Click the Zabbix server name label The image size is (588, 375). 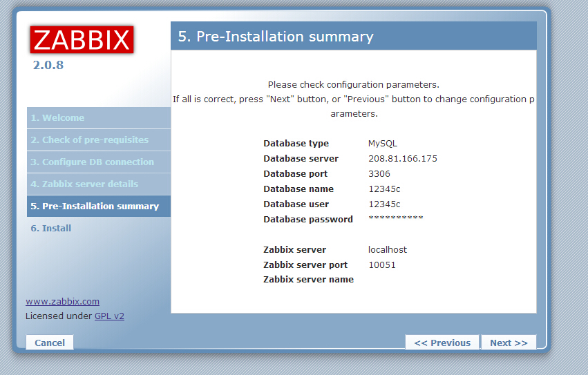tap(308, 280)
